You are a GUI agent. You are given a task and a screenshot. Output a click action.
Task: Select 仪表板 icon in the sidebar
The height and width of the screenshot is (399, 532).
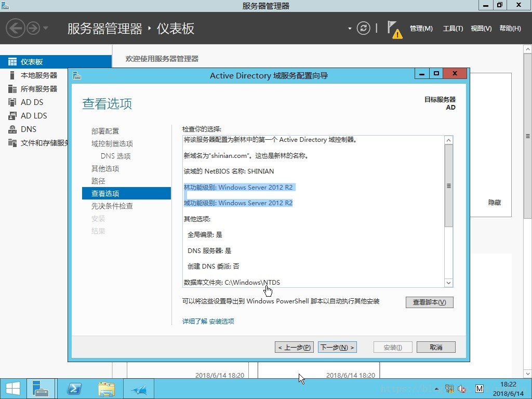[x=12, y=62]
